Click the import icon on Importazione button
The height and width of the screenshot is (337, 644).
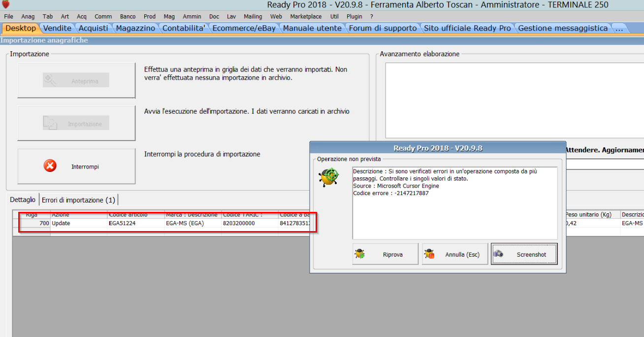[50, 123]
